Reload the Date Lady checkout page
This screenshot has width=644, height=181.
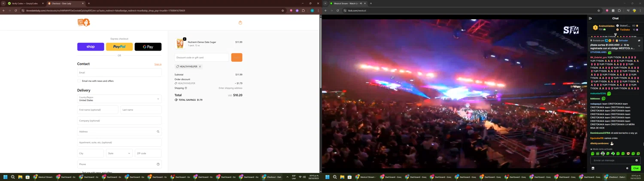click(x=15, y=11)
